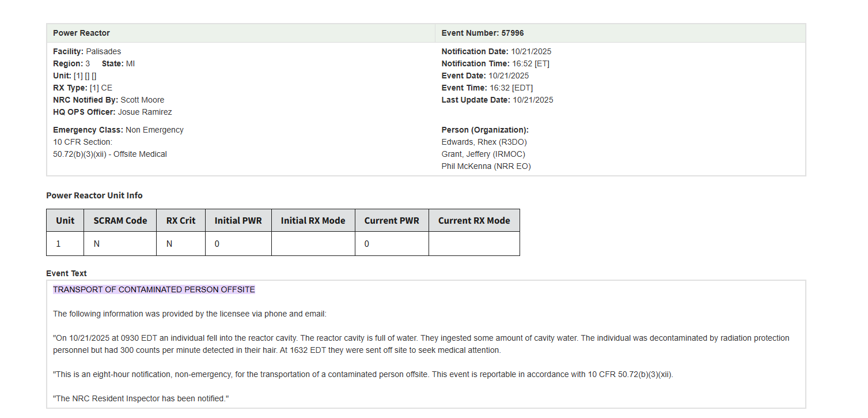Select "Notification Time: 16:52 [ET]"
Screen dimensions: 868x418
[x=495, y=63]
